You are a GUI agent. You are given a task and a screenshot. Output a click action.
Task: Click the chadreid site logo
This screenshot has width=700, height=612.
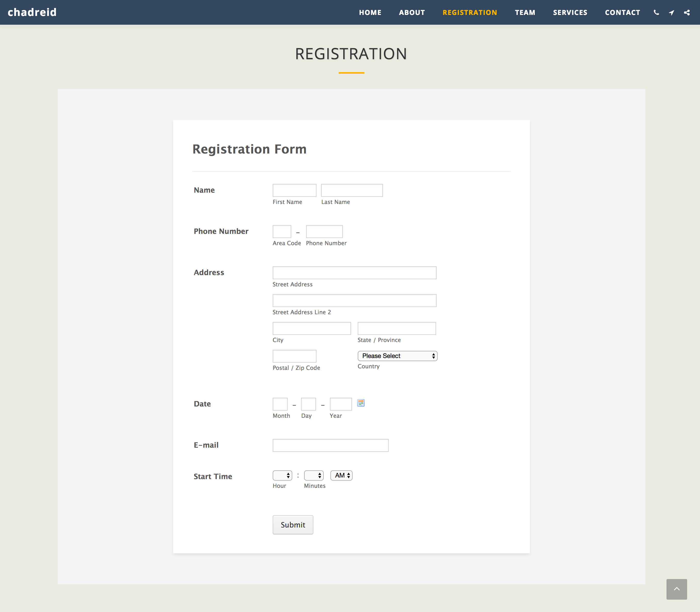tap(32, 12)
